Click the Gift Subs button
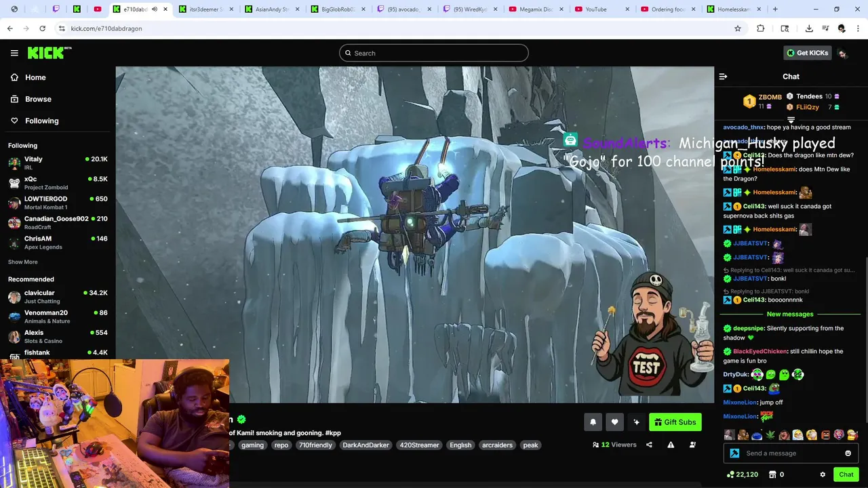Viewport: 868px width, 488px height. [675, 422]
